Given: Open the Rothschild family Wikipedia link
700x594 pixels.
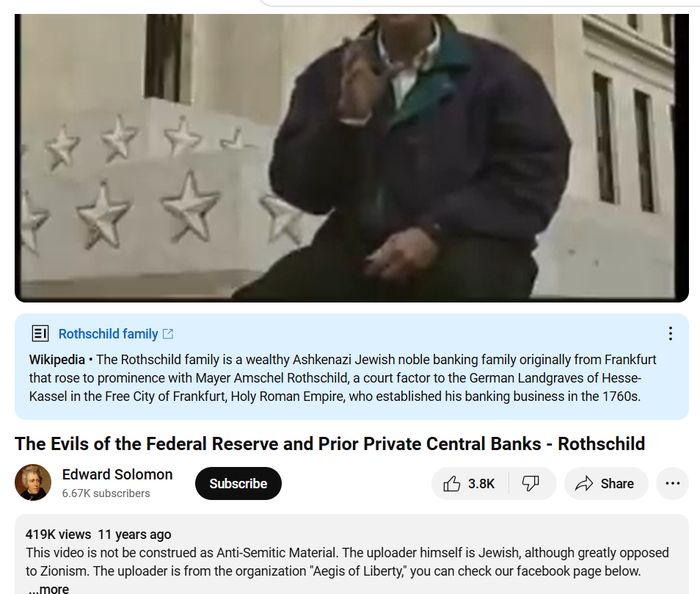Looking at the screenshot, I should pyautogui.click(x=108, y=333).
